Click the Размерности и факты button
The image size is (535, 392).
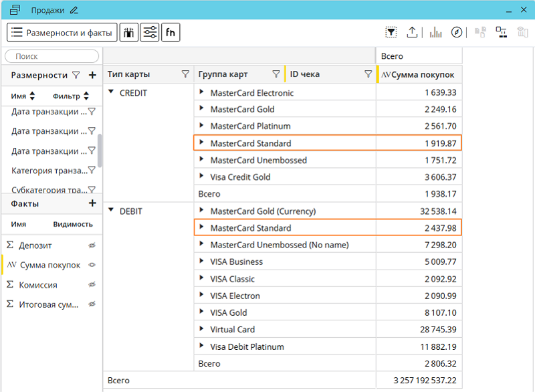(x=62, y=32)
